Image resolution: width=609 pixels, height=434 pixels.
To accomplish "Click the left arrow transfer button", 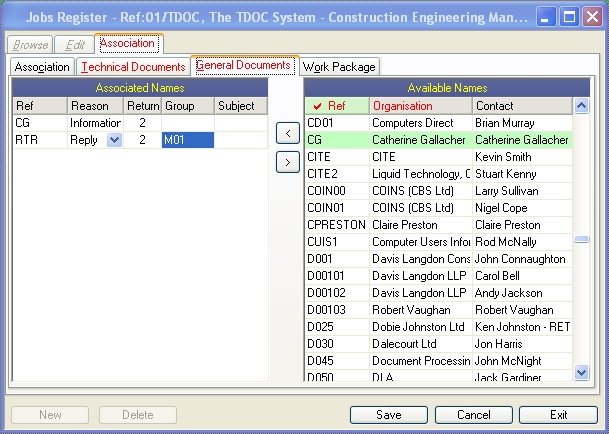I will (x=288, y=133).
